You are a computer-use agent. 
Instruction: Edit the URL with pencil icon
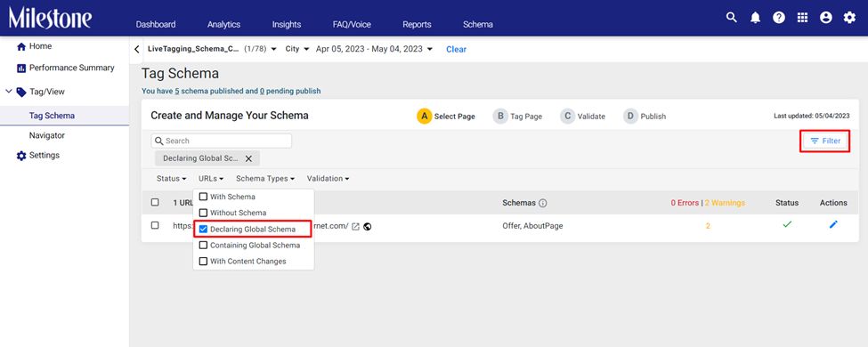(833, 225)
